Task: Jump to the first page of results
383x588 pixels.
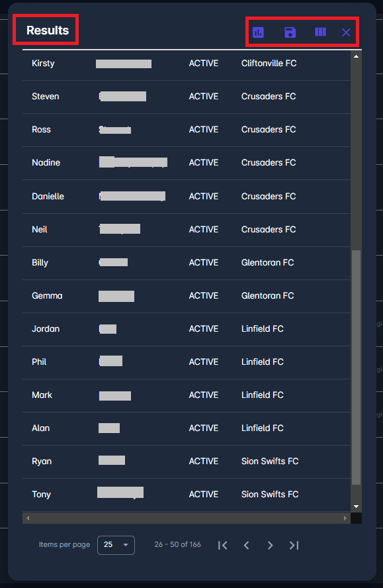Action: coord(223,545)
